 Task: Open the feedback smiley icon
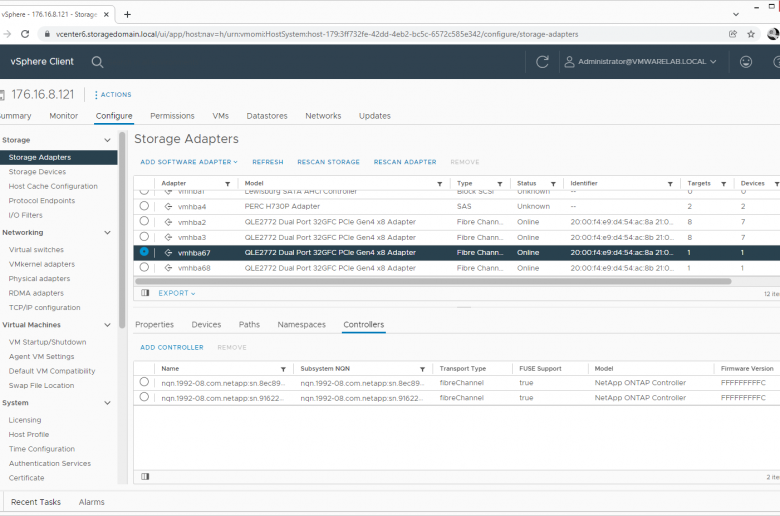tap(746, 62)
